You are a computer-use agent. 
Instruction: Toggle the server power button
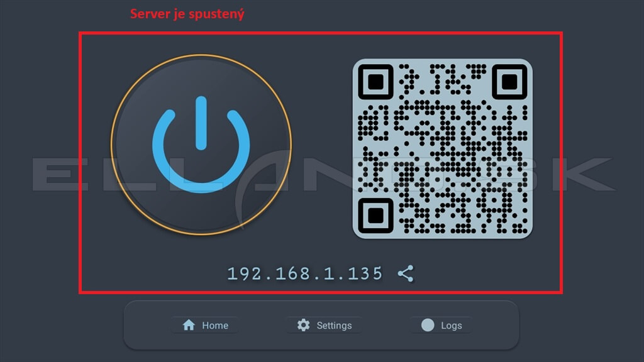click(201, 145)
